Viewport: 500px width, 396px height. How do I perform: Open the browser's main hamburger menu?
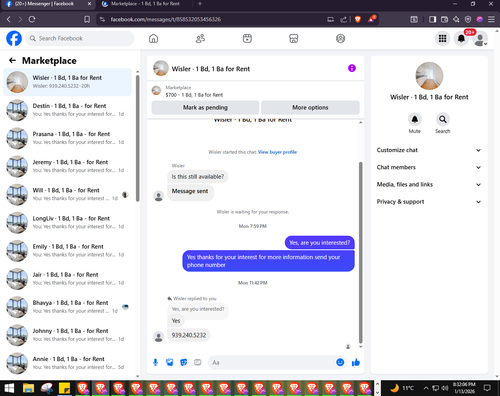click(x=491, y=19)
